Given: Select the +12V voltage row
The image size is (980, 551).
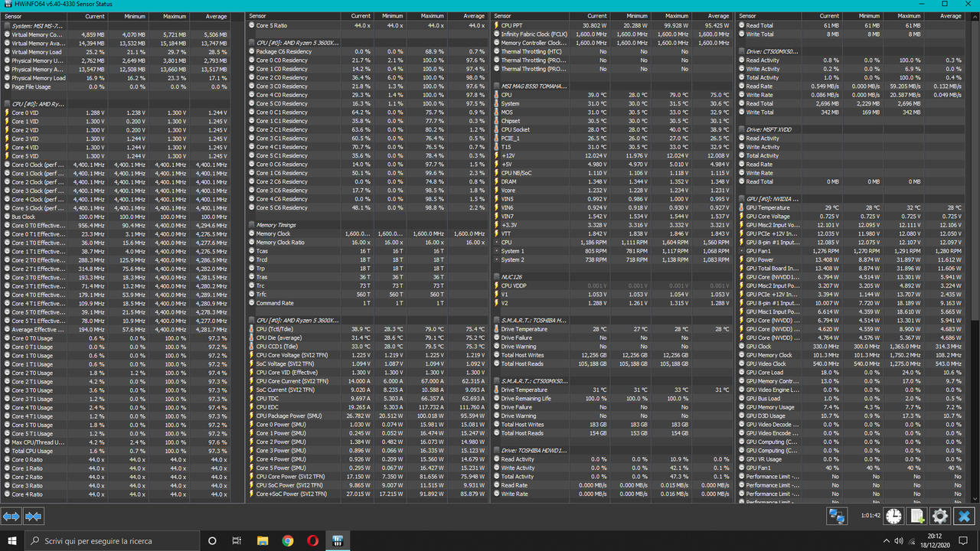Looking at the screenshot, I should (x=612, y=156).
